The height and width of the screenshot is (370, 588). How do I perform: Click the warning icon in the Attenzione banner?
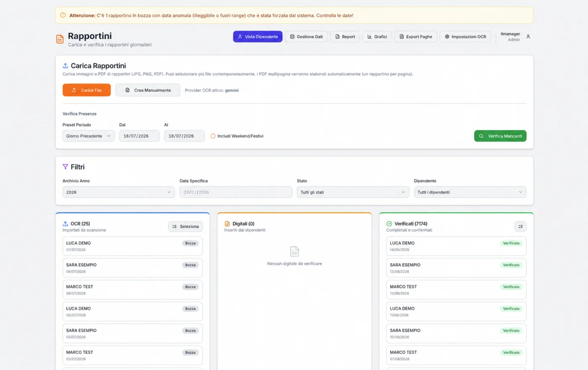(63, 15)
